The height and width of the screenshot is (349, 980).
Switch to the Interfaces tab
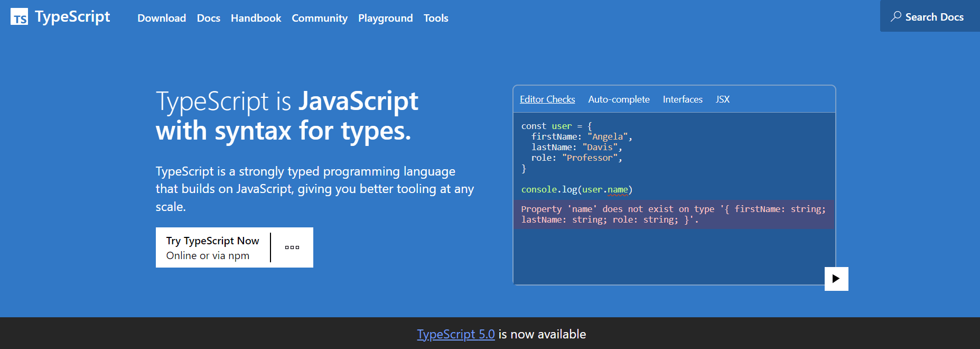point(683,99)
